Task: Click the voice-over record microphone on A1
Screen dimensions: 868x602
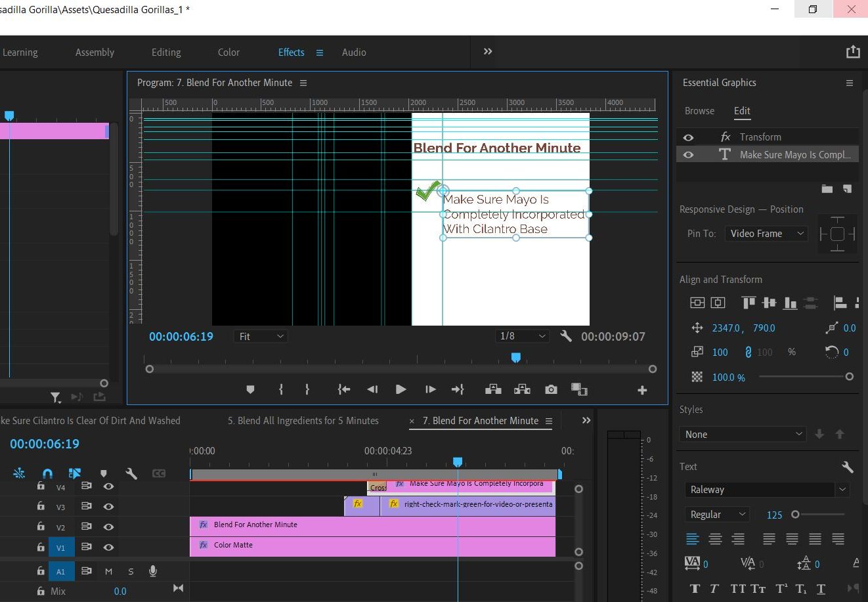Action: point(153,571)
